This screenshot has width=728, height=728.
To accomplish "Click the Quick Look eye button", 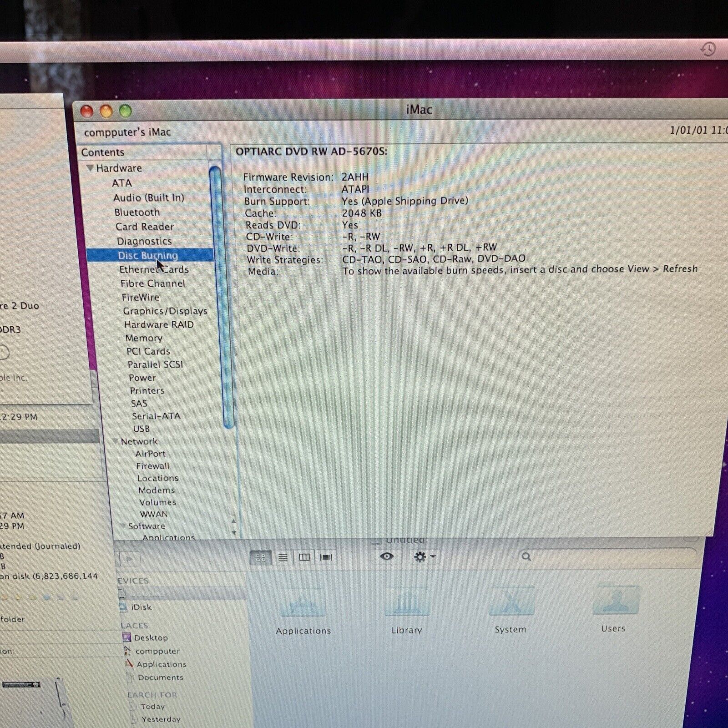I will [386, 556].
